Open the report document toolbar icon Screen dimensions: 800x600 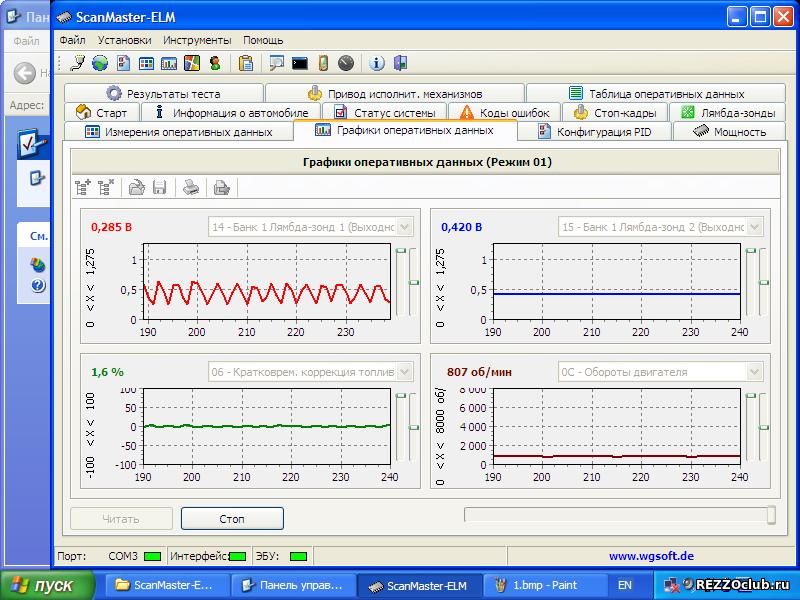click(123, 63)
